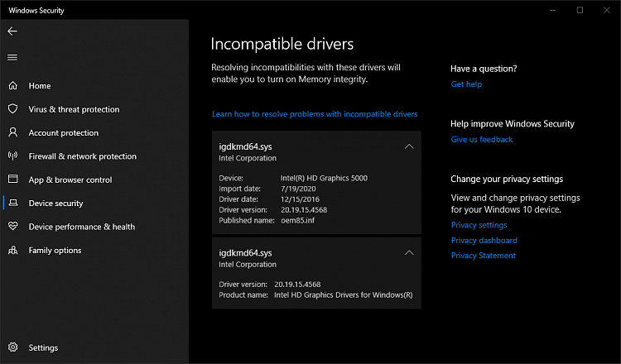Click the Firewall & network protection antenna icon
The width and height of the screenshot is (621, 364).
(13, 156)
